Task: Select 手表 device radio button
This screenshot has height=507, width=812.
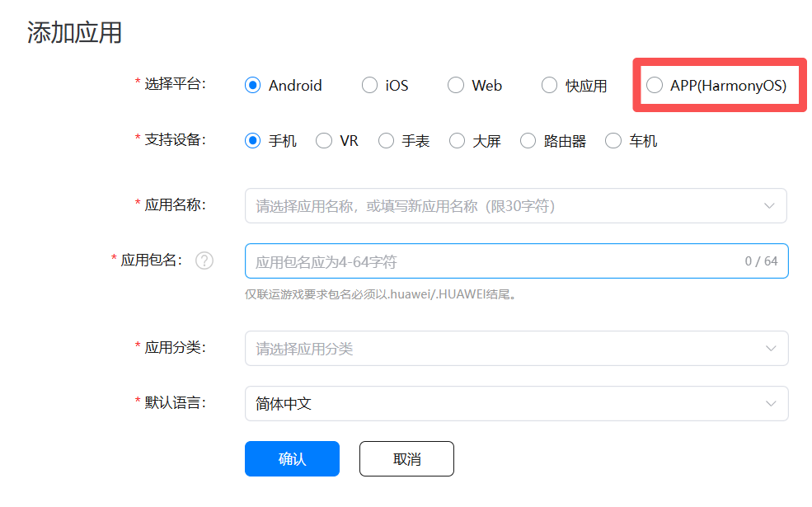Action: click(x=386, y=140)
